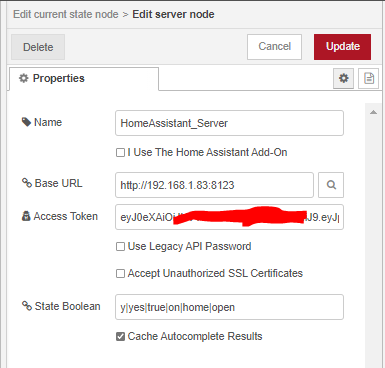Click the scrollbar up arrow
The width and height of the screenshot is (385, 368).
373,112
